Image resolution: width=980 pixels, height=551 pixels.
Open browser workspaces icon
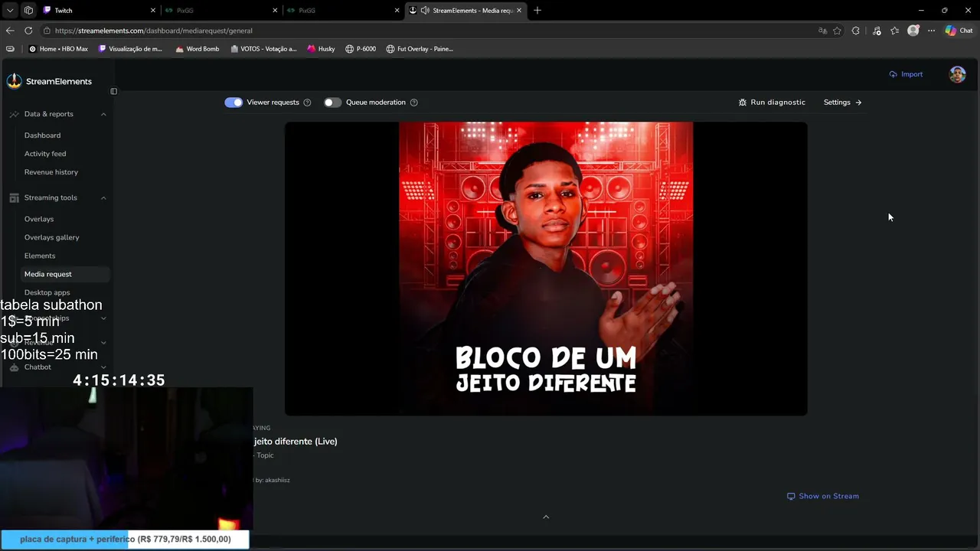(28, 11)
